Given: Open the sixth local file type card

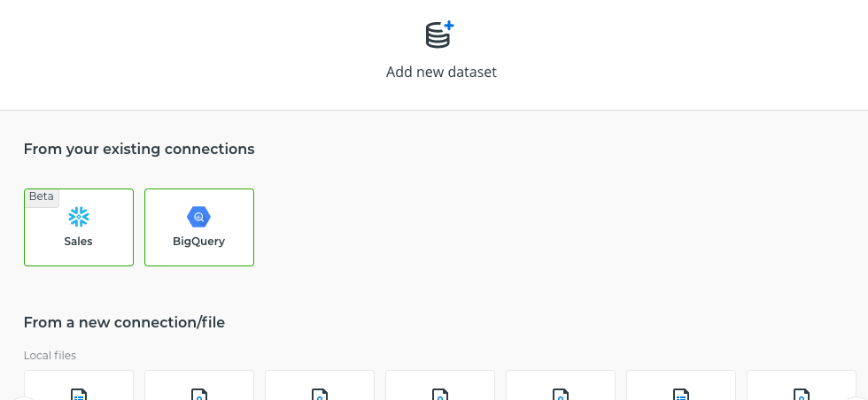Looking at the screenshot, I should (681, 387).
